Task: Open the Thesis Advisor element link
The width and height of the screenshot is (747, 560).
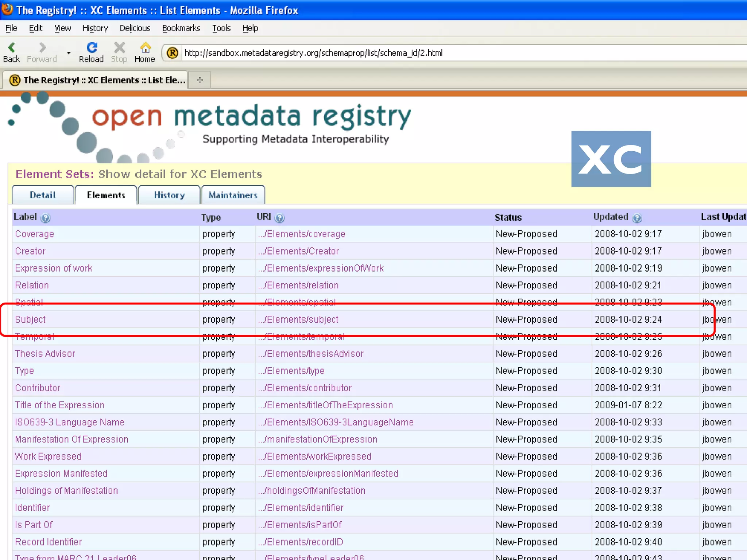Action: point(45,354)
